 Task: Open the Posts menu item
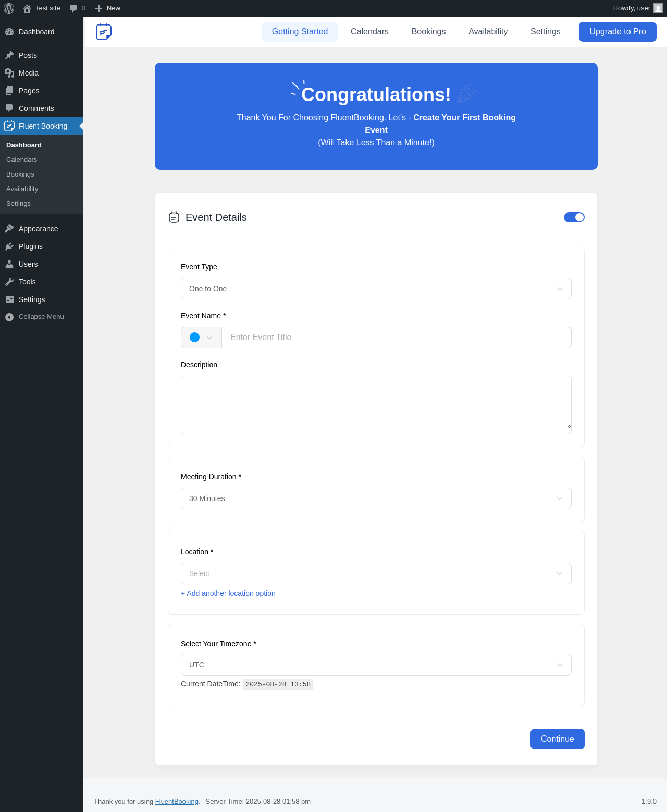pos(42,55)
